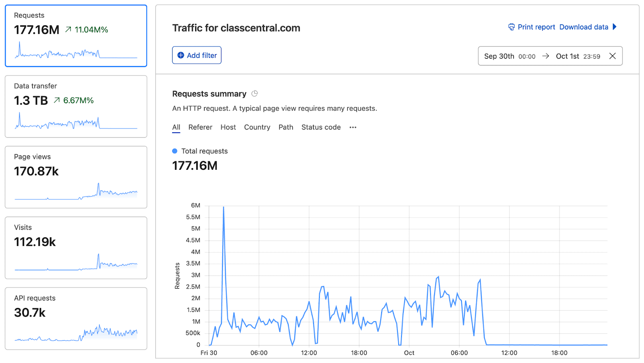The image size is (644, 363).
Task: Switch to the Referer tab
Action: (x=200, y=128)
